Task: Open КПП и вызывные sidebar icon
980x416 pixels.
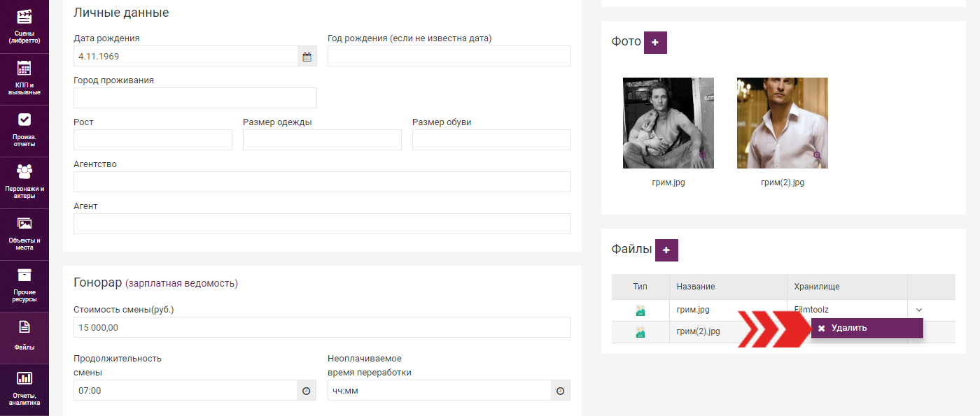Action: [x=24, y=79]
